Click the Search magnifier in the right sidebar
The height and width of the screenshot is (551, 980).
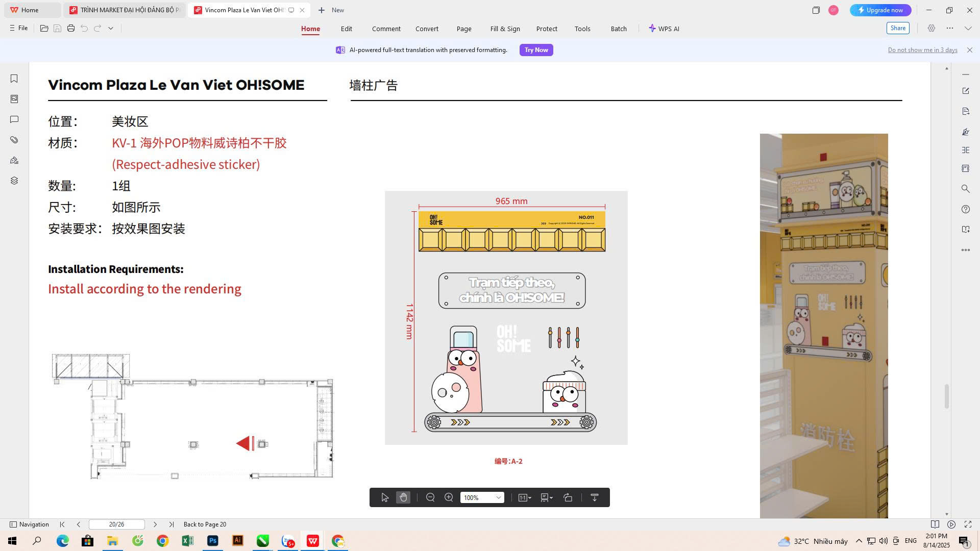[966, 189]
